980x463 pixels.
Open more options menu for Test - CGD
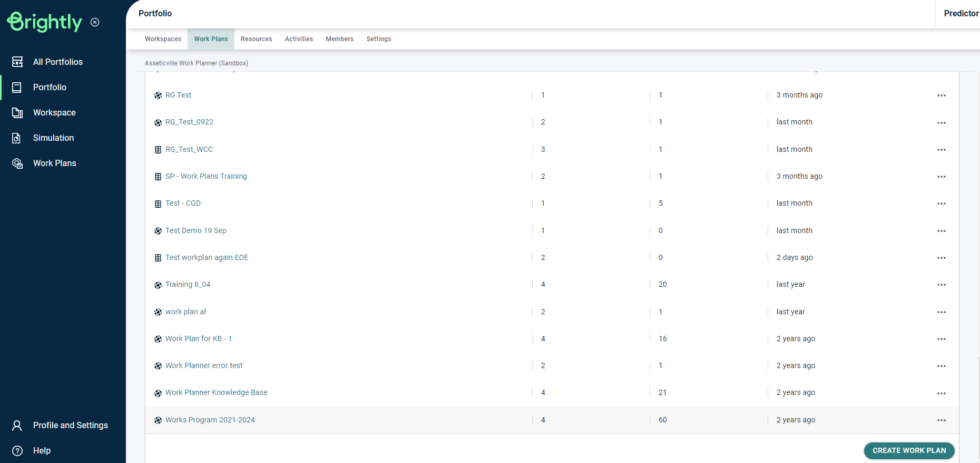(942, 204)
